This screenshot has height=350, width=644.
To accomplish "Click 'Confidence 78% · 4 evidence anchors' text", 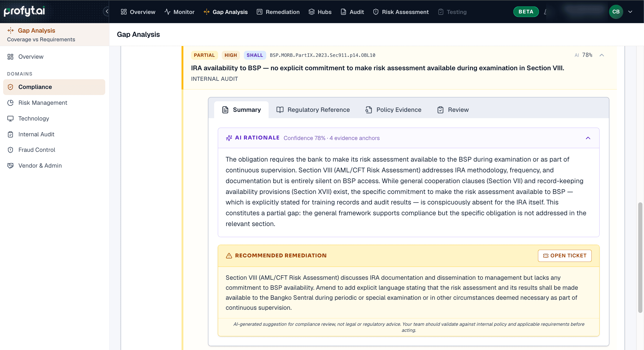I will click(x=331, y=138).
